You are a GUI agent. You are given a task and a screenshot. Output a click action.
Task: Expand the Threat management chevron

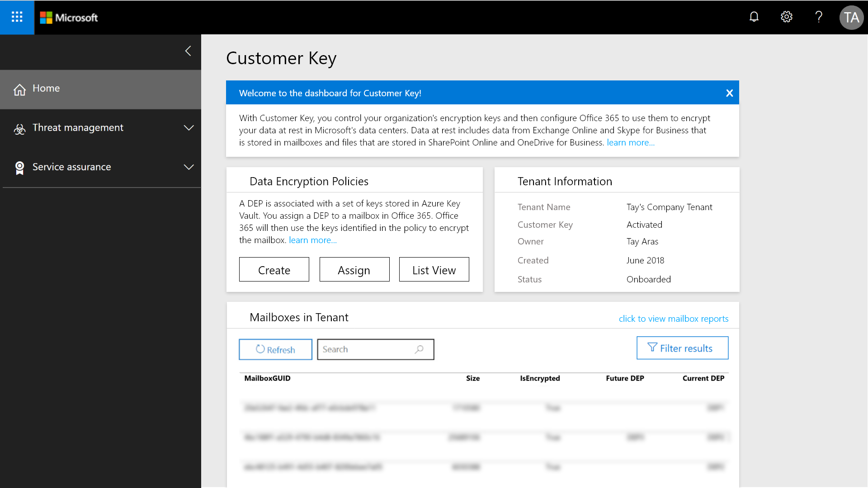click(x=189, y=128)
